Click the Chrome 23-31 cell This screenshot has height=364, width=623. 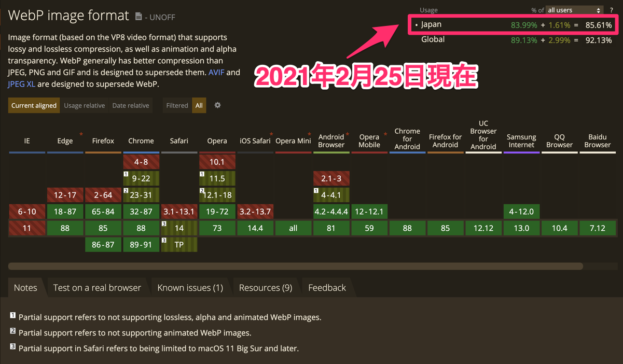tap(141, 195)
